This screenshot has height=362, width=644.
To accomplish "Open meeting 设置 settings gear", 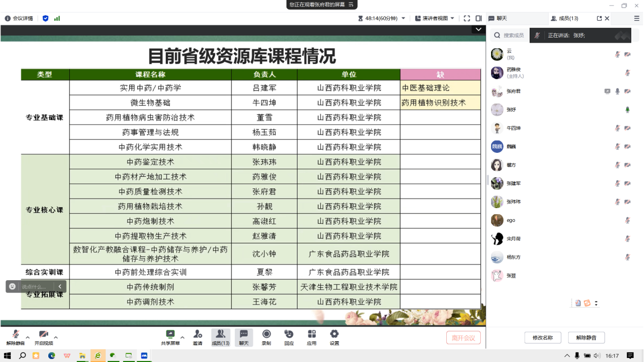I will [334, 337].
